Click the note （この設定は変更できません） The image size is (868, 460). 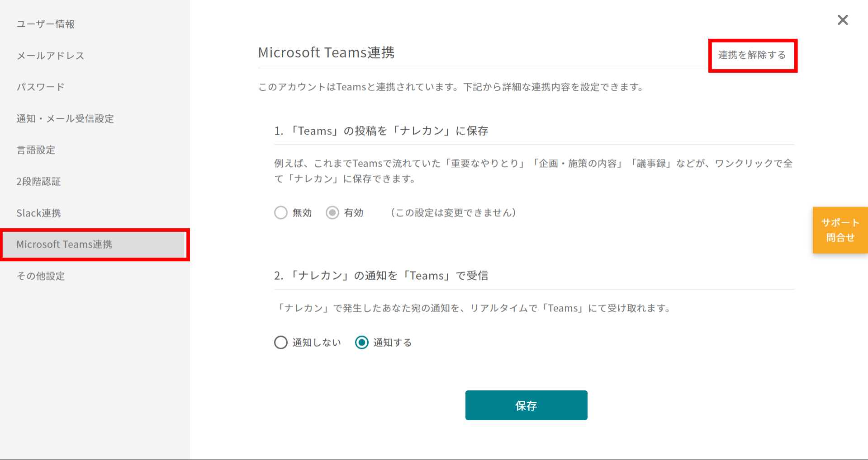click(x=453, y=213)
